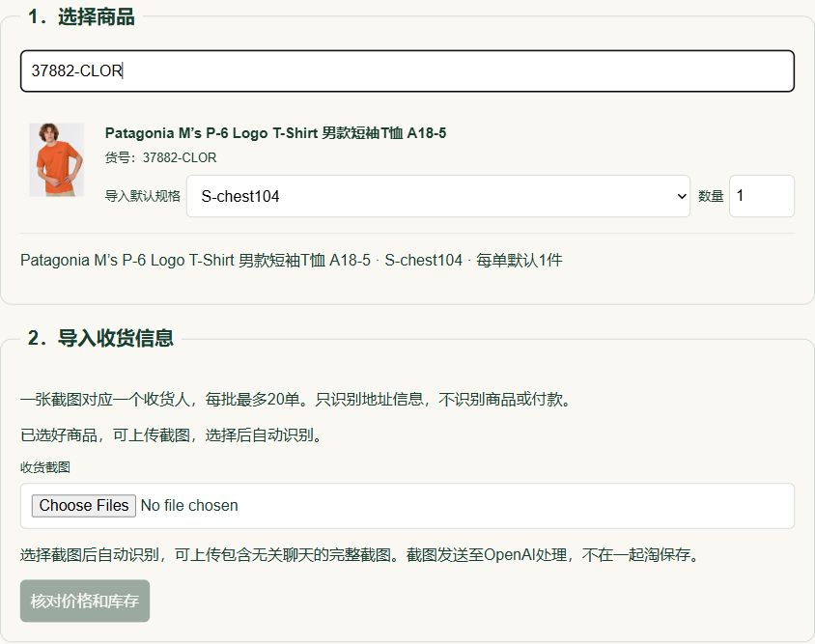
Task: Click the No file chosen text
Action: click(x=189, y=505)
